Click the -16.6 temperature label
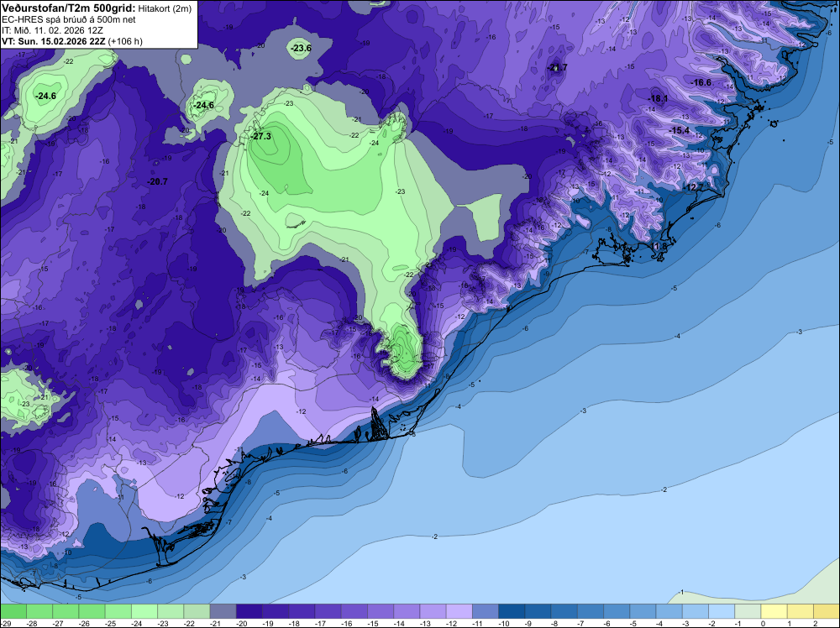 [x=701, y=82]
